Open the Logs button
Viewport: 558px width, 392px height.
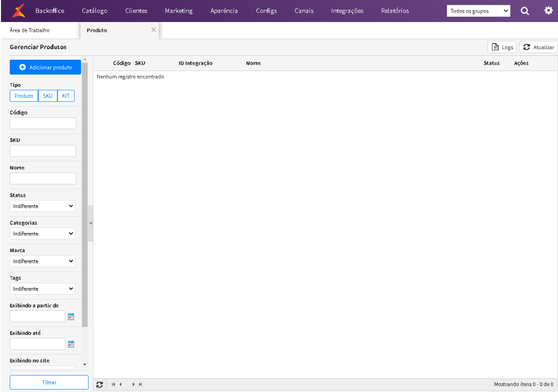[x=502, y=47]
